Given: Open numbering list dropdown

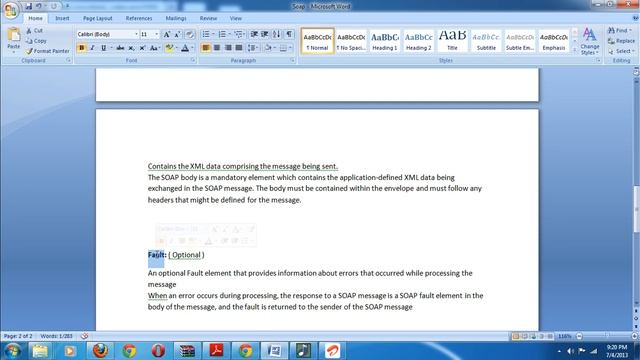Looking at the screenshot, I should click(229, 34).
